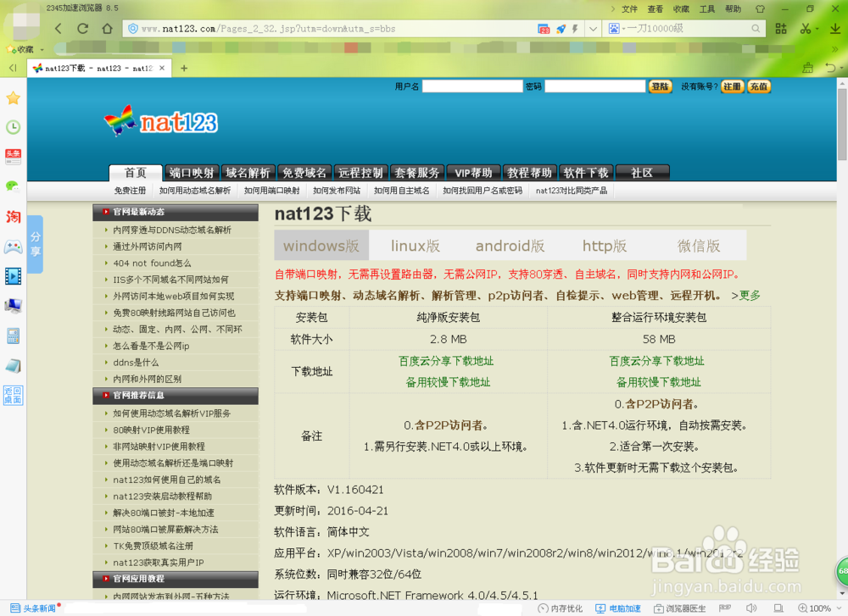Click the 充值 recharge button
This screenshot has width=848, height=616.
(759, 86)
